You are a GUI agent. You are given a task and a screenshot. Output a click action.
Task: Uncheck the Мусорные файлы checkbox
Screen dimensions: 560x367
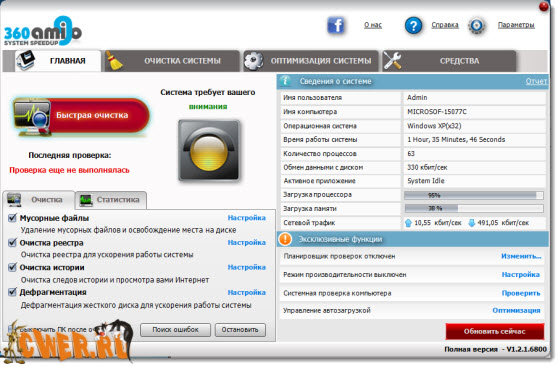(x=12, y=217)
